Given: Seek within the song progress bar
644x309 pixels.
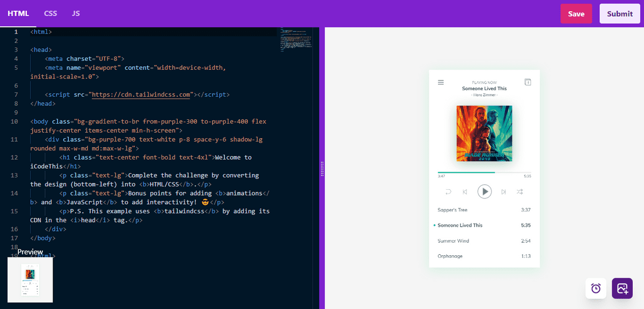Looking at the screenshot, I should 484,173.
